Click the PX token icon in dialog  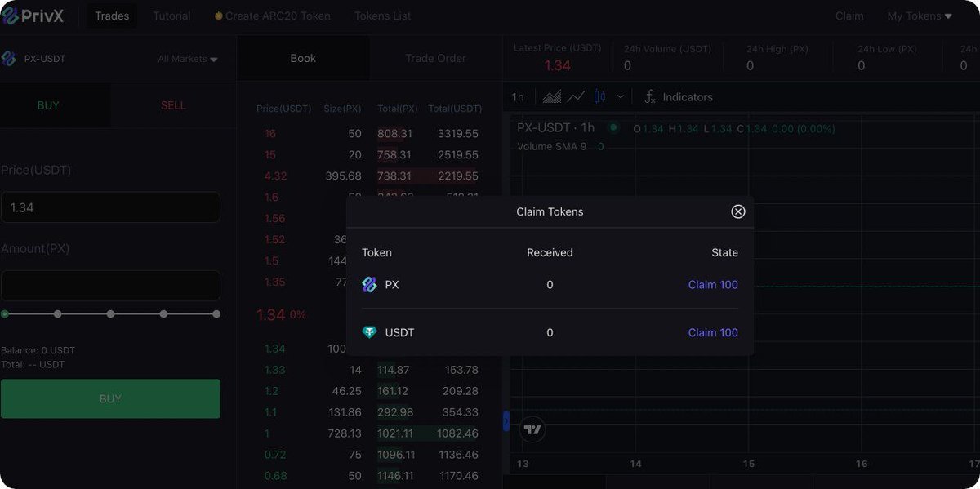pyautogui.click(x=369, y=285)
